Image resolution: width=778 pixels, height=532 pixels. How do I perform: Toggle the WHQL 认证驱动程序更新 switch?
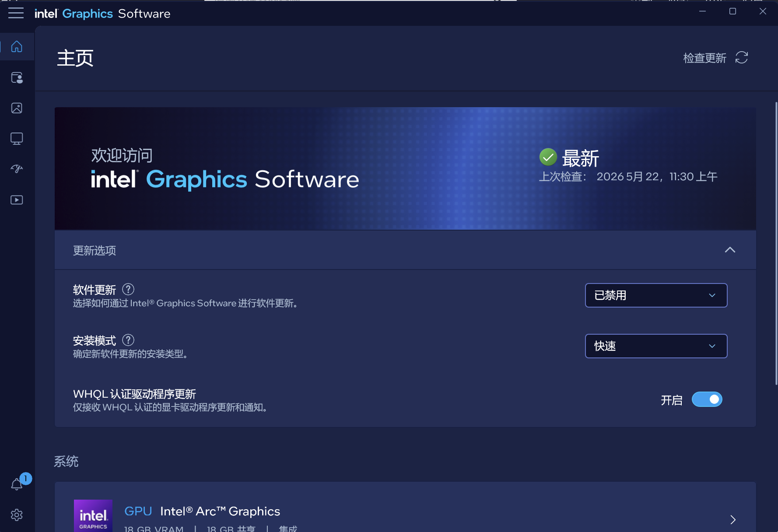(x=707, y=399)
